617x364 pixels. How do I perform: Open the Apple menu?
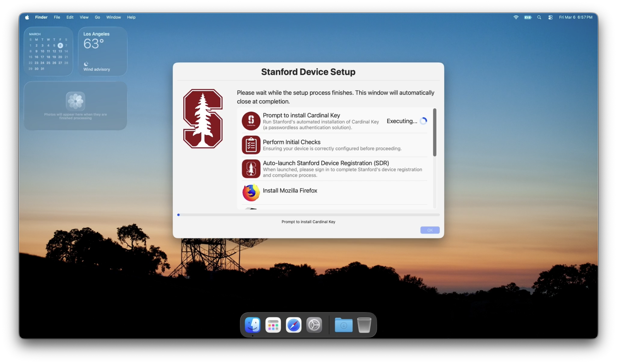click(x=27, y=17)
